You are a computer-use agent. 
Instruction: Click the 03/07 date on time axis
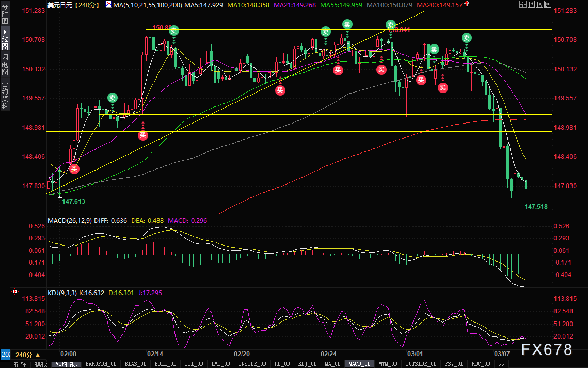(502, 354)
